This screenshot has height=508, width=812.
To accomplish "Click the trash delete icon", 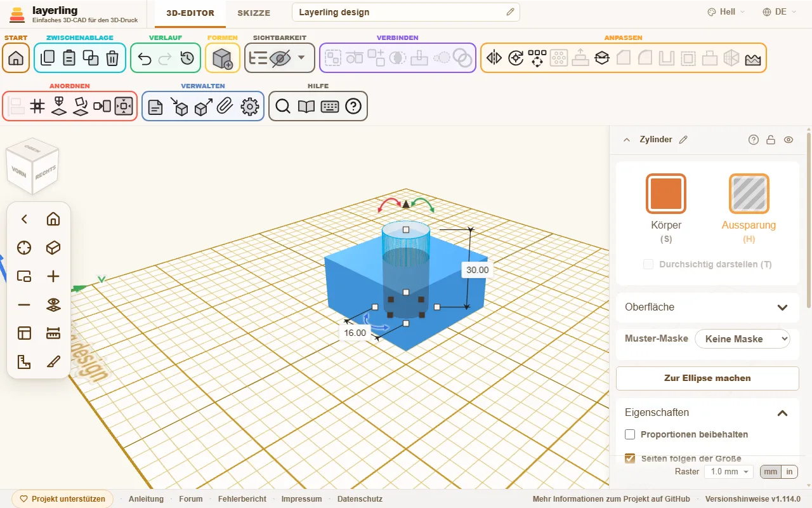I will 112,58.
